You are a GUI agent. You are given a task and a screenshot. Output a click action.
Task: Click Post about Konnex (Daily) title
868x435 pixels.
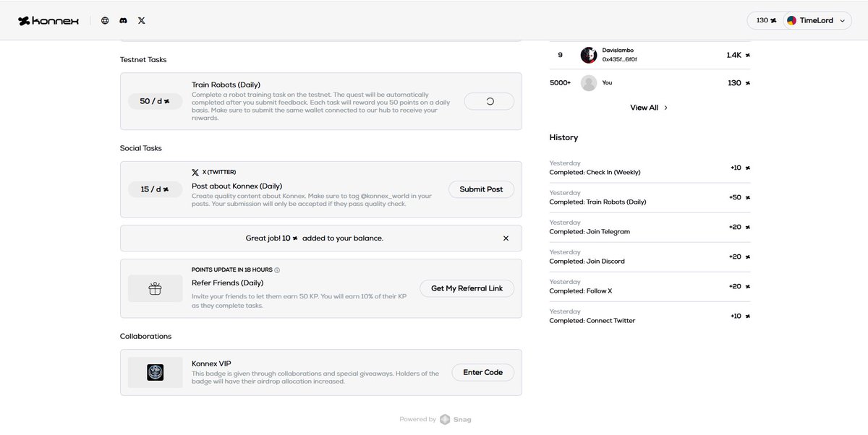pyautogui.click(x=237, y=186)
